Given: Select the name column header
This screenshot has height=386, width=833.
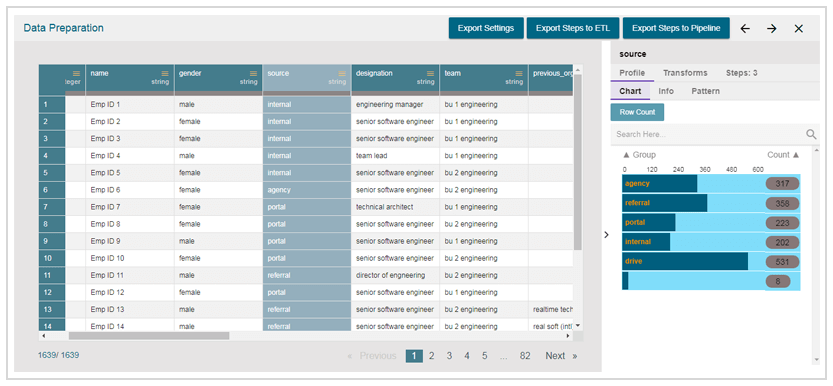Looking at the screenshot, I should [x=130, y=78].
